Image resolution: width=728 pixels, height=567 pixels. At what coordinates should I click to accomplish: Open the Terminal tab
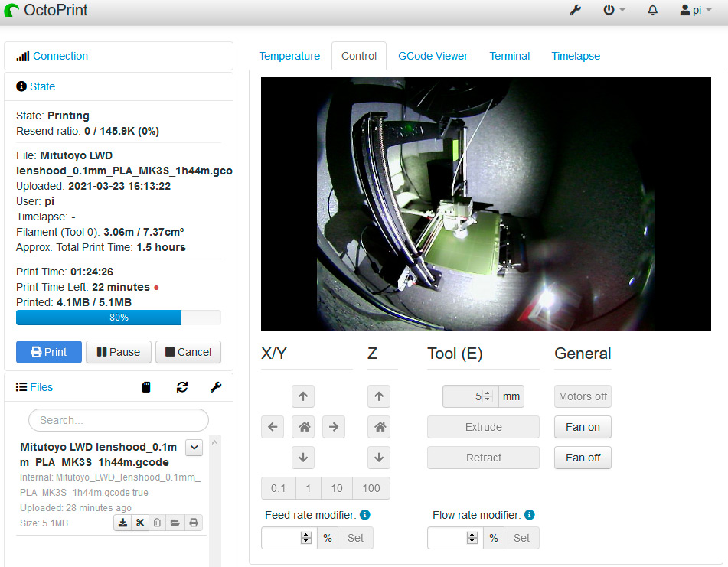pyautogui.click(x=510, y=56)
